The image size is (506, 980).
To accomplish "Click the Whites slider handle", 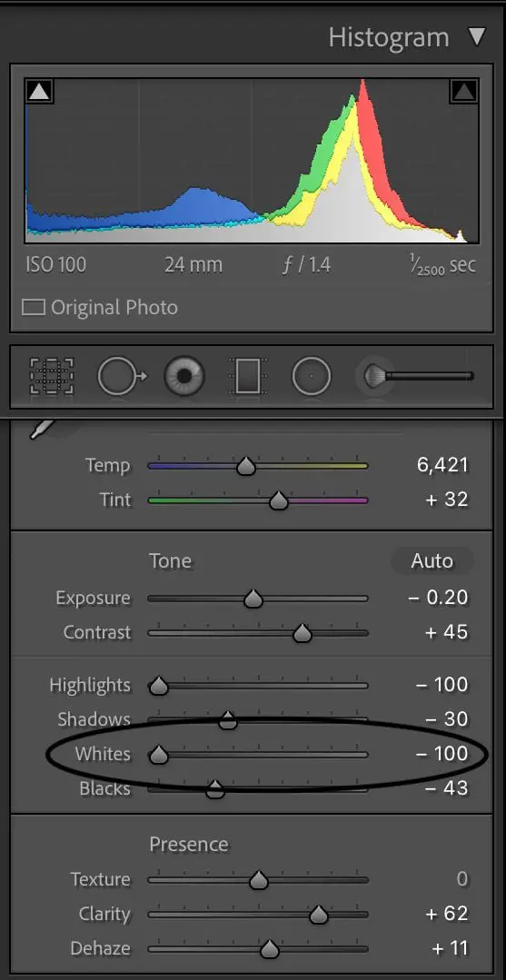I will point(158,756).
